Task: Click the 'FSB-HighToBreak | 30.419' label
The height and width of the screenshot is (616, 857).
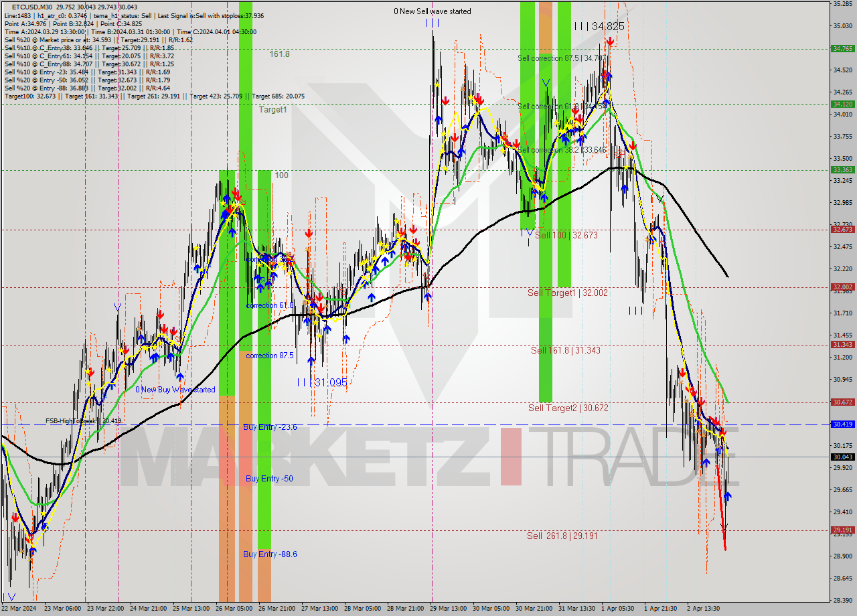Action: (x=84, y=421)
